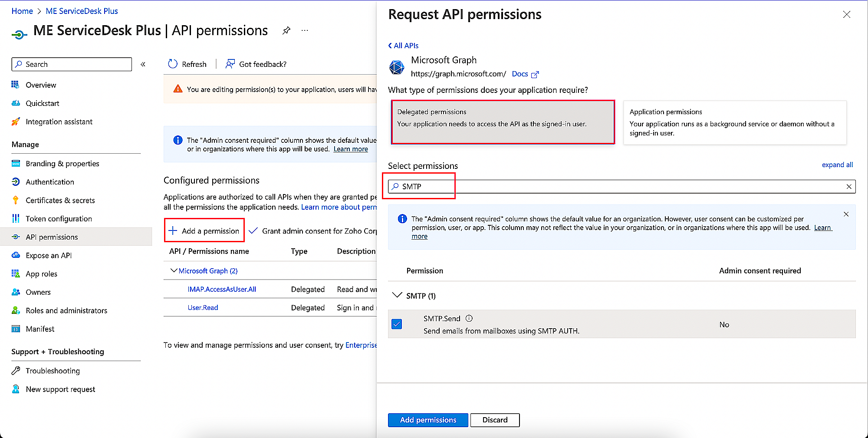Select Application permissions option

734,122
